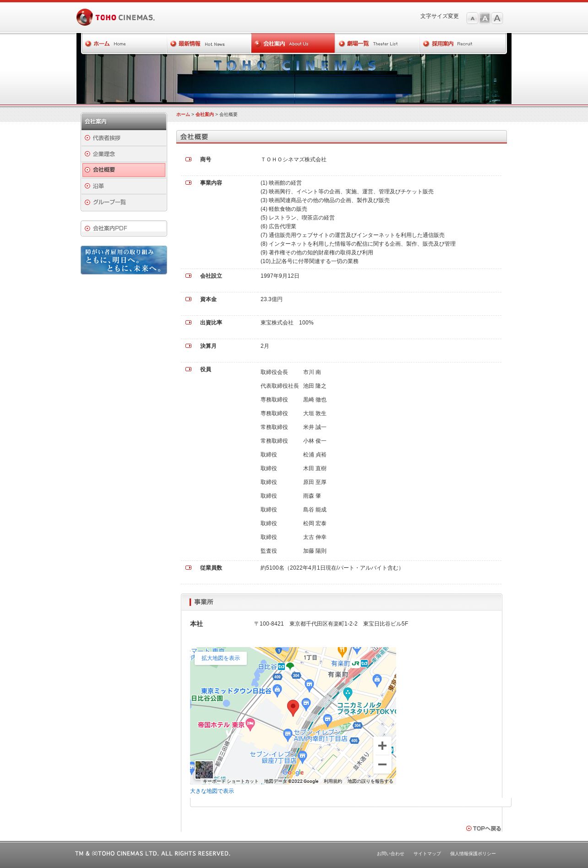
Task: Click the TOHO Cinemas logo
Action: pos(115,17)
